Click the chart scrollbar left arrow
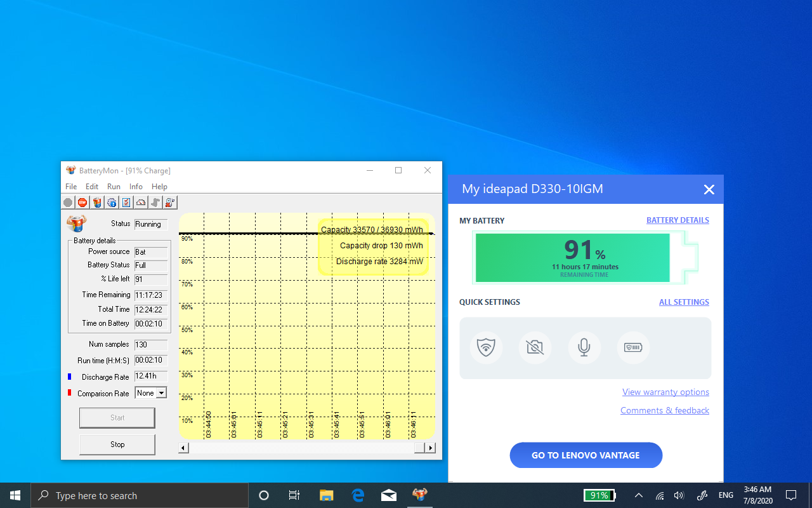This screenshot has width=812, height=508. click(x=184, y=448)
